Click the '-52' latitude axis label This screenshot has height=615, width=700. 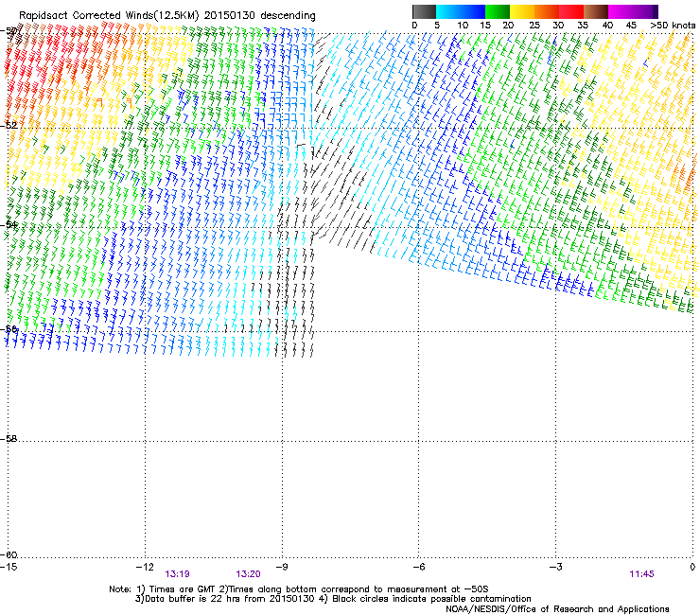[x=9, y=126]
